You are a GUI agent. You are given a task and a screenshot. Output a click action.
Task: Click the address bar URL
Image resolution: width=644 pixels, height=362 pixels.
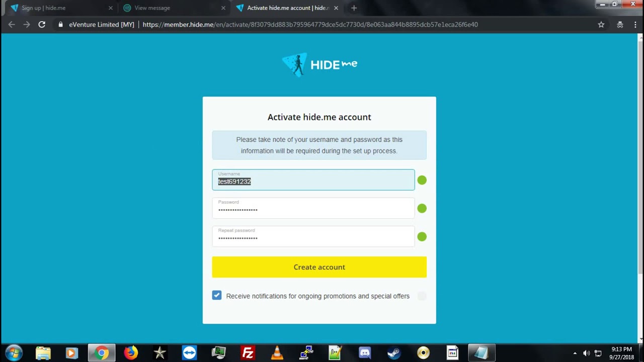click(310, 24)
